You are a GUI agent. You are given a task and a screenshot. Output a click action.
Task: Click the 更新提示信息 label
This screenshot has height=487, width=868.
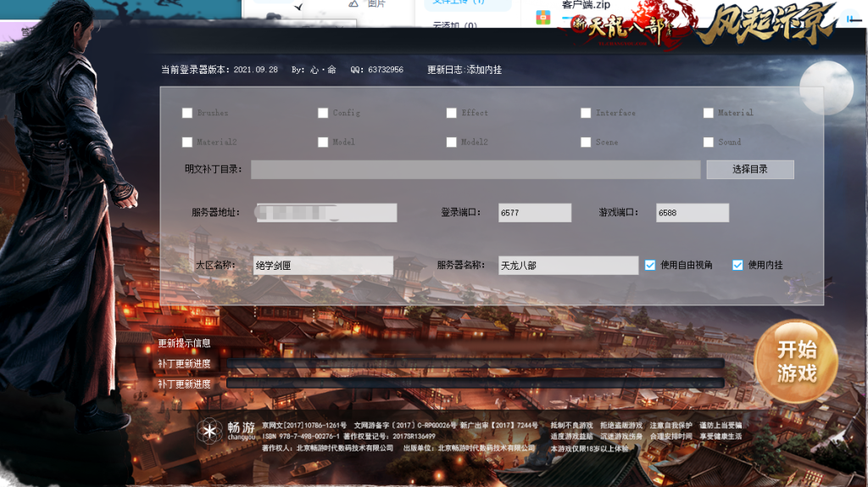[x=184, y=344]
